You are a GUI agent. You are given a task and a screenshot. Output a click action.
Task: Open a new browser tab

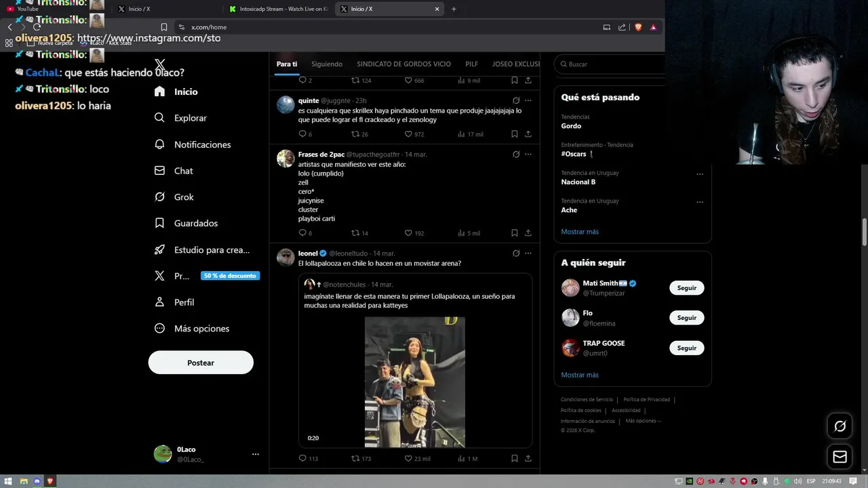[x=454, y=9]
